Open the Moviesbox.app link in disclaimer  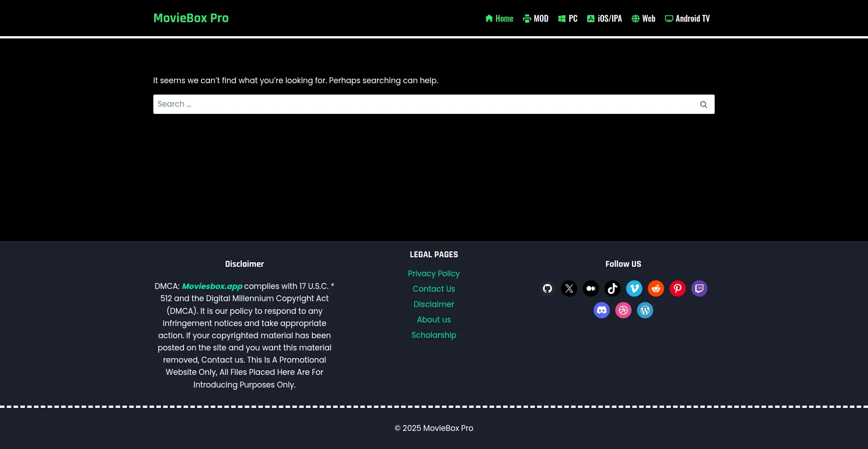point(212,286)
